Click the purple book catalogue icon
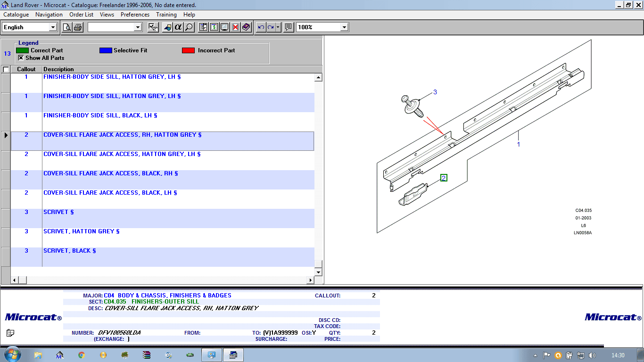This screenshot has width=644, height=362. coord(246,27)
